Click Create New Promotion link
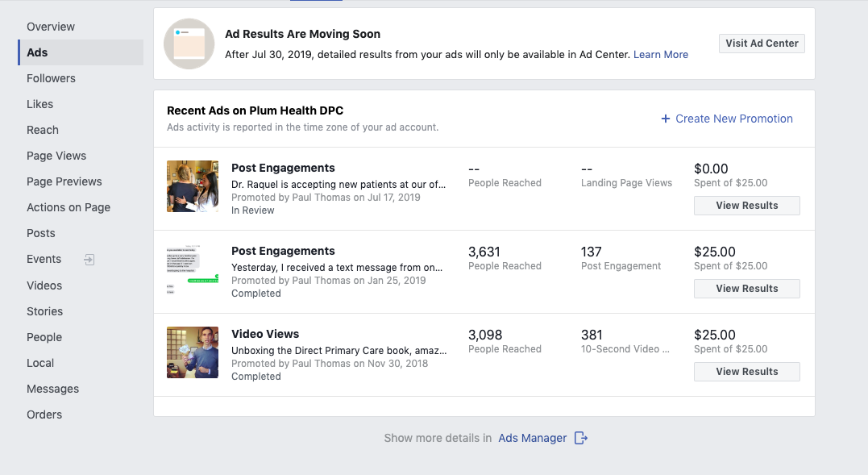The width and height of the screenshot is (868, 475). [734, 119]
